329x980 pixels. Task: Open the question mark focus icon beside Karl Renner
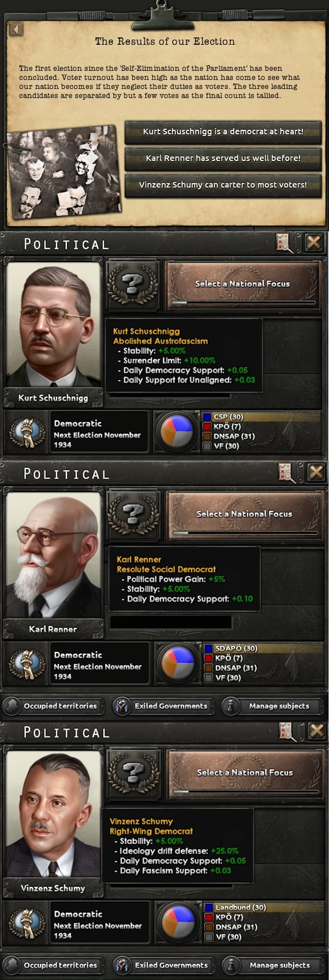coord(133,513)
